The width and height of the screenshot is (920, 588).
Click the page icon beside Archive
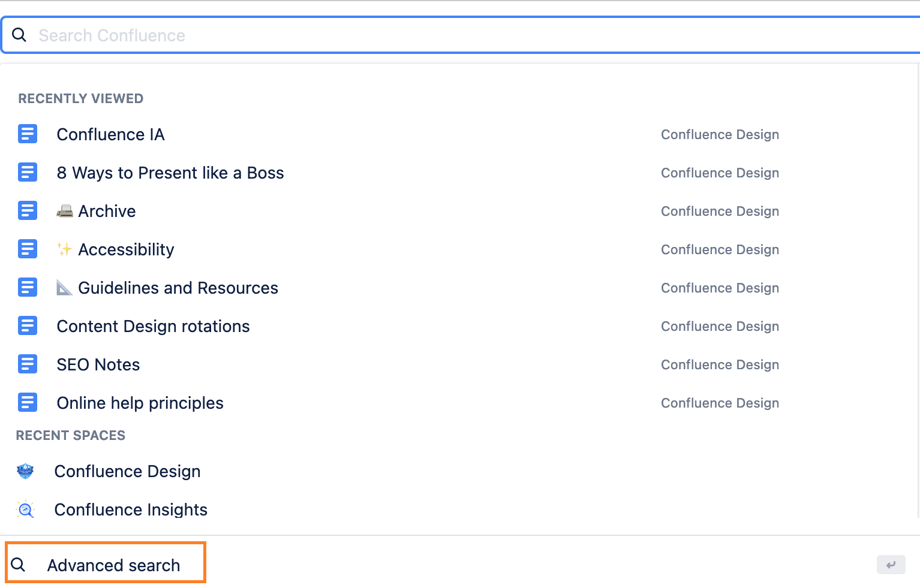(x=28, y=210)
